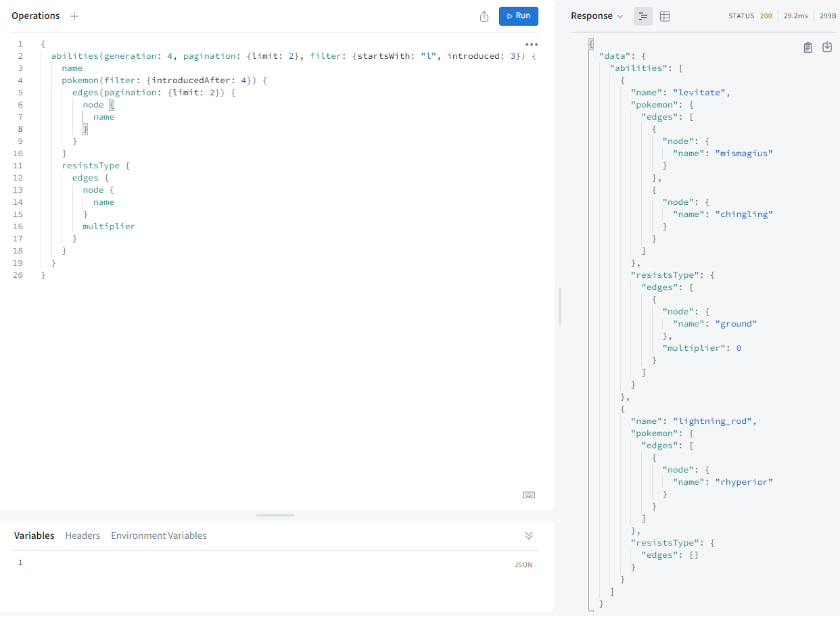
Task: Copy response using the clipboard icon
Action: [x=808, y=47]
